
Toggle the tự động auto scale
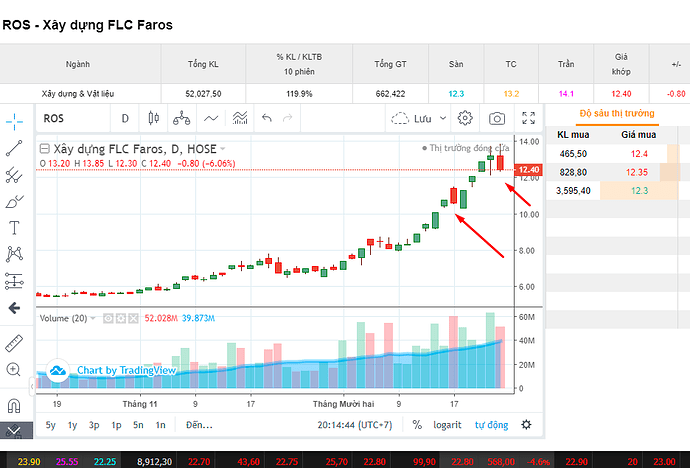(x=491, y=425)
